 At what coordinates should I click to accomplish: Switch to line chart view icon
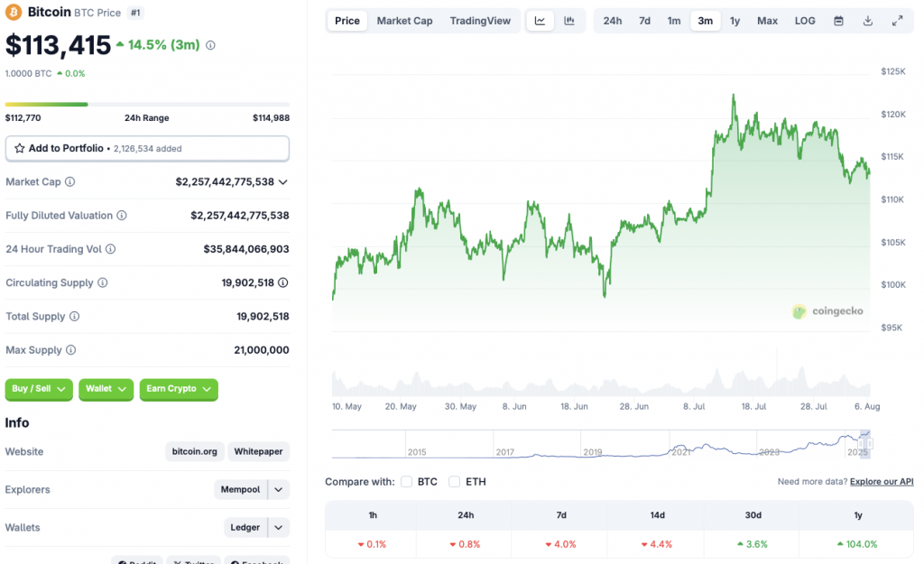pos(540,21)
